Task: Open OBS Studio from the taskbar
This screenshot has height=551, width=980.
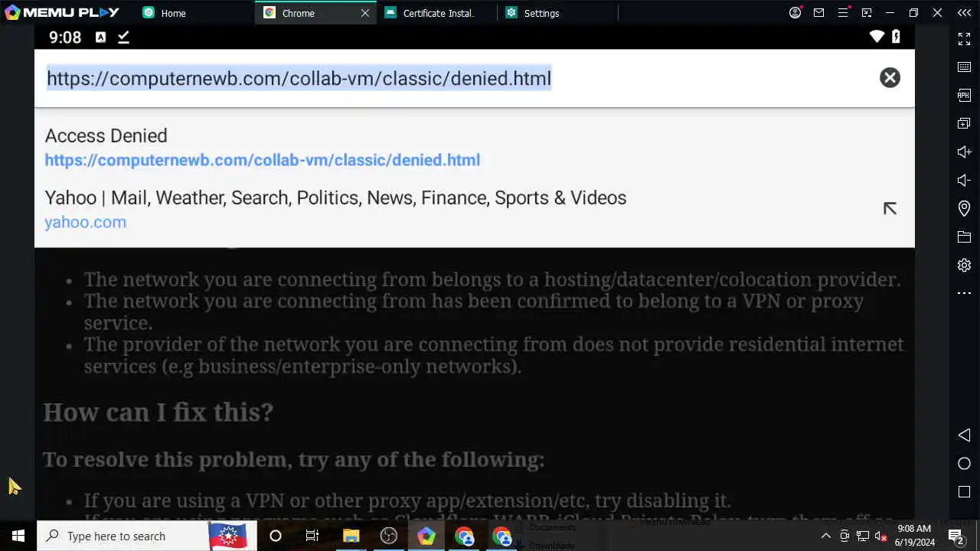Action: click(389, 536)
